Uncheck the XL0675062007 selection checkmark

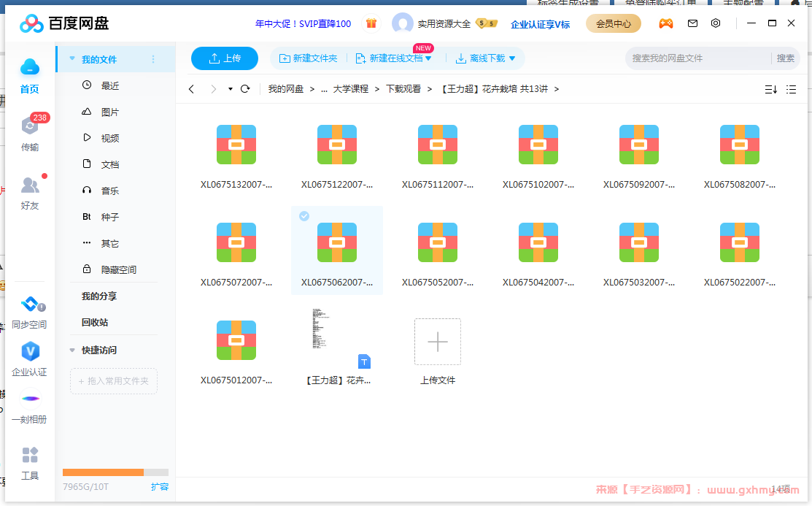pos(304,216)
